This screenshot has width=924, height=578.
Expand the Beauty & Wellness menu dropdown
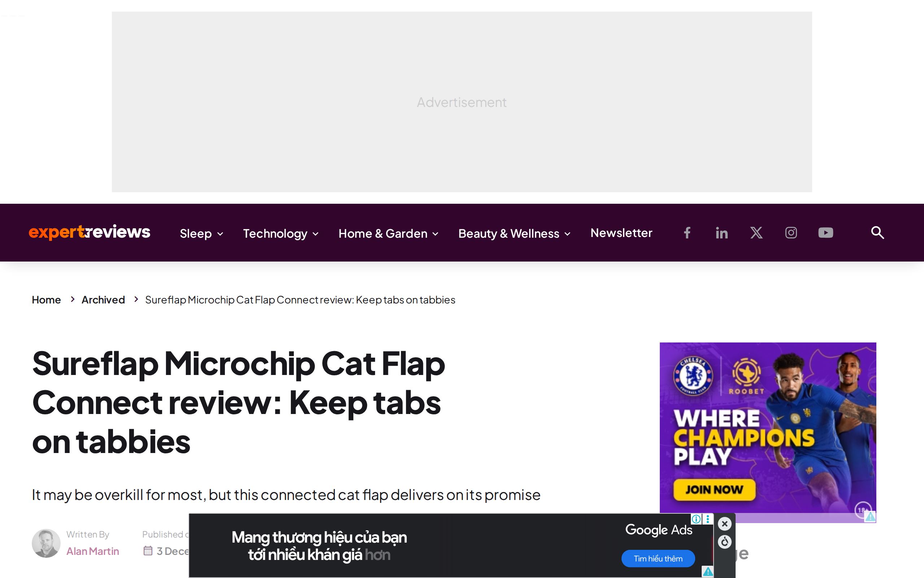[514, 234]
